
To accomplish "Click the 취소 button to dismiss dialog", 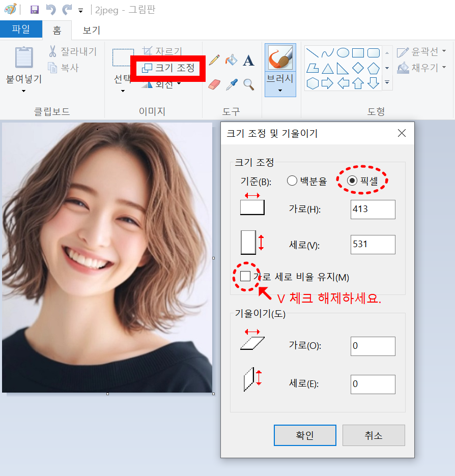I will (x=374, y=435).
